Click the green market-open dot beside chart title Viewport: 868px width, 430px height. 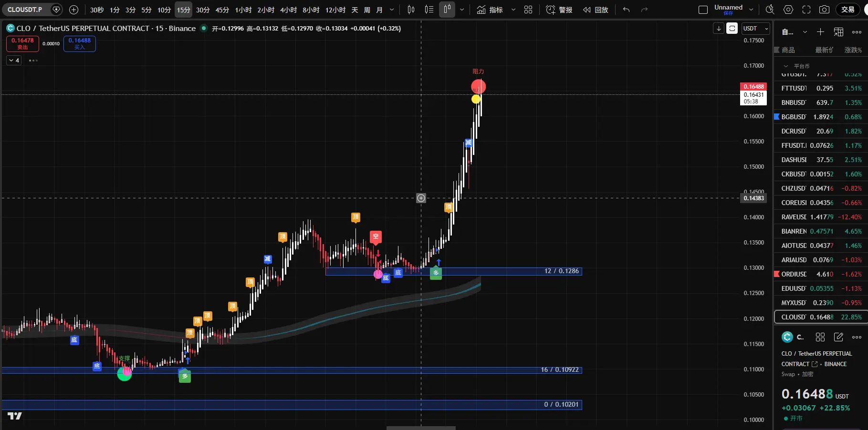tap(204, 28)
